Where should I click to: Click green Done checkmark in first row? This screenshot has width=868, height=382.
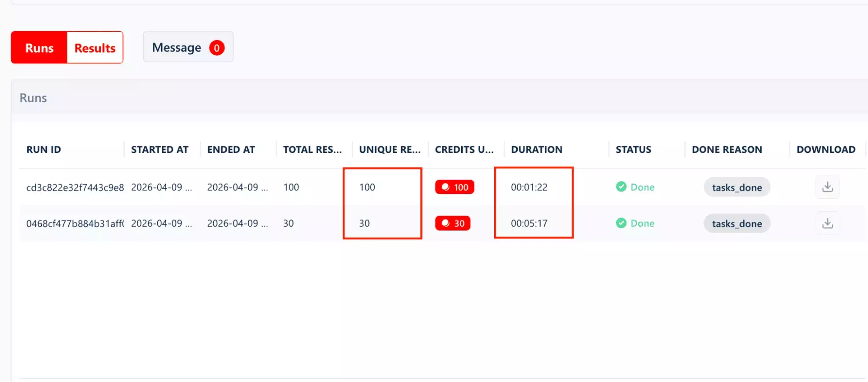tap(621, 187)
